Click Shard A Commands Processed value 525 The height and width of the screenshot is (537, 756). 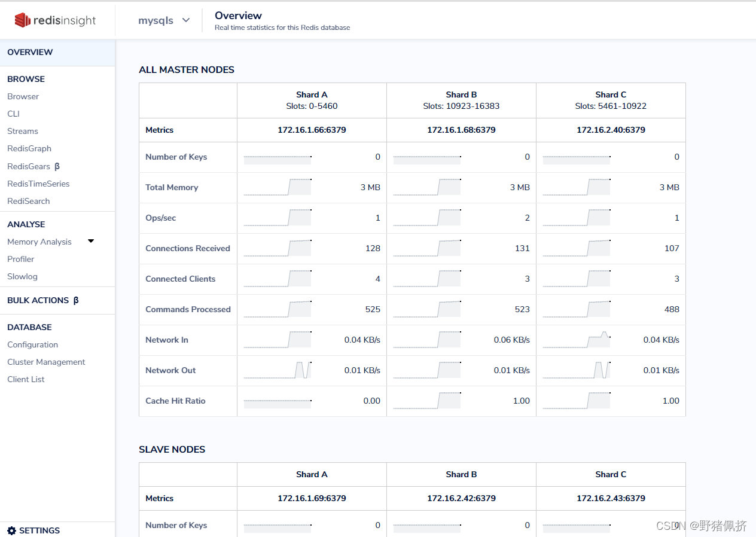(x=373, y=309)
